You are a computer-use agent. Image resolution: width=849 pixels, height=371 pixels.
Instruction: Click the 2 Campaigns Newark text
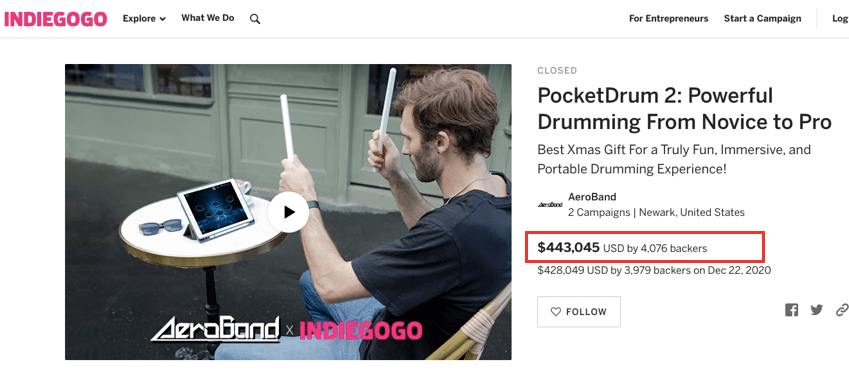656,212
